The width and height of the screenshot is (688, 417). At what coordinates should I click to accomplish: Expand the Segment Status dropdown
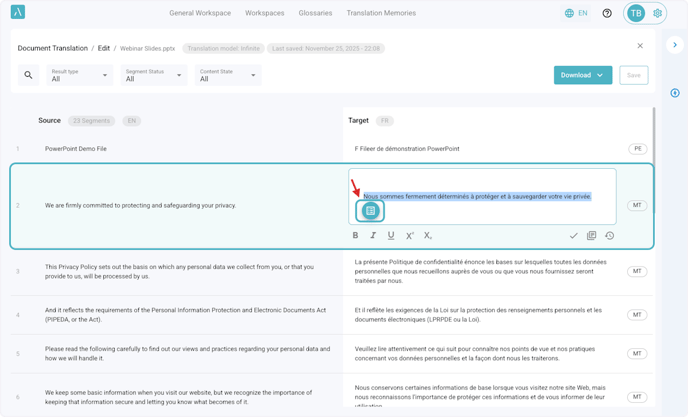coord(154,75)
